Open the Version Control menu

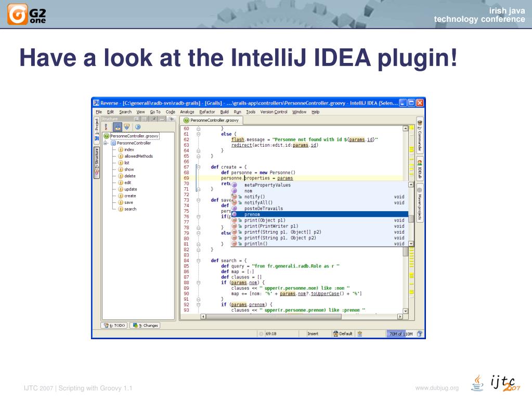(x=274, y=112)
